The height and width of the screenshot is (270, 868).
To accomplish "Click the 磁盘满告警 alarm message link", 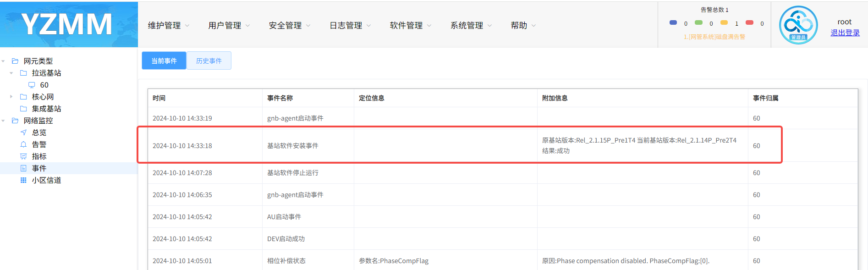I will point(714,37).
